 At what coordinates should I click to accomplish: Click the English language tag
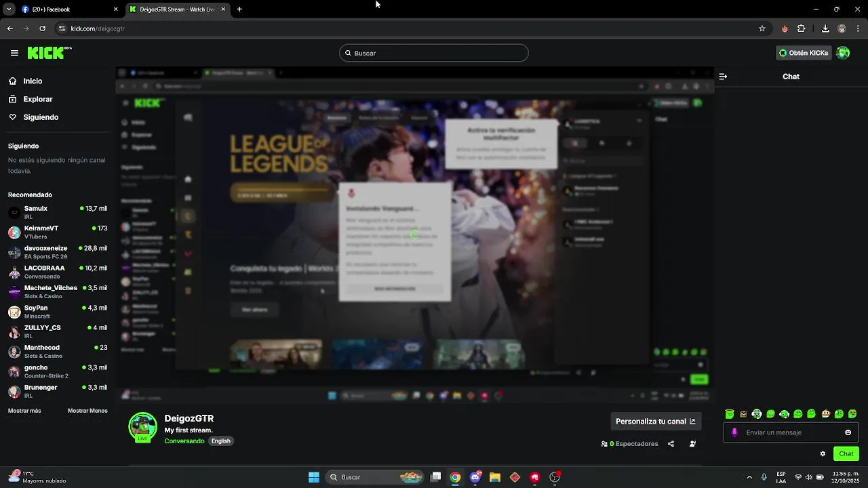(221, 441)
